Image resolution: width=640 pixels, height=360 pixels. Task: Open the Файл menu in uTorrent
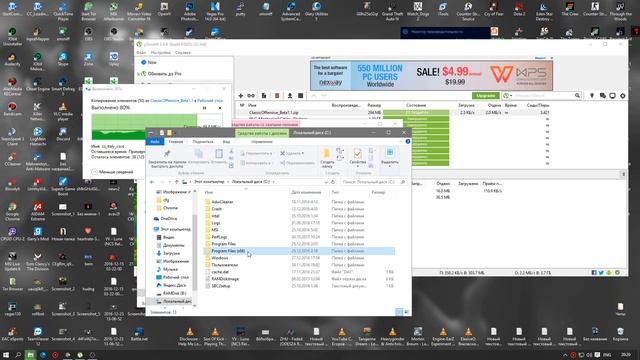point(141,53)
